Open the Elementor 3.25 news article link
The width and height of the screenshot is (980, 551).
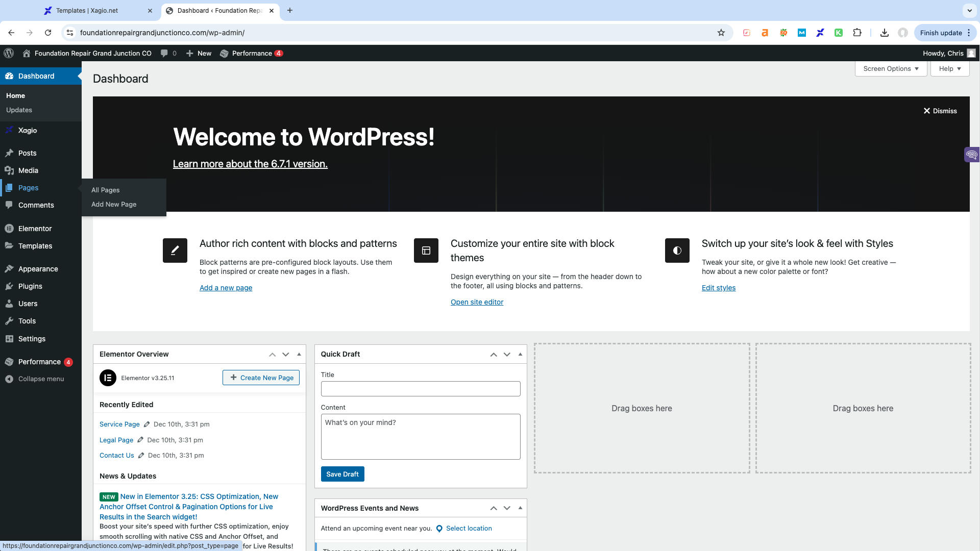point(189,507)
